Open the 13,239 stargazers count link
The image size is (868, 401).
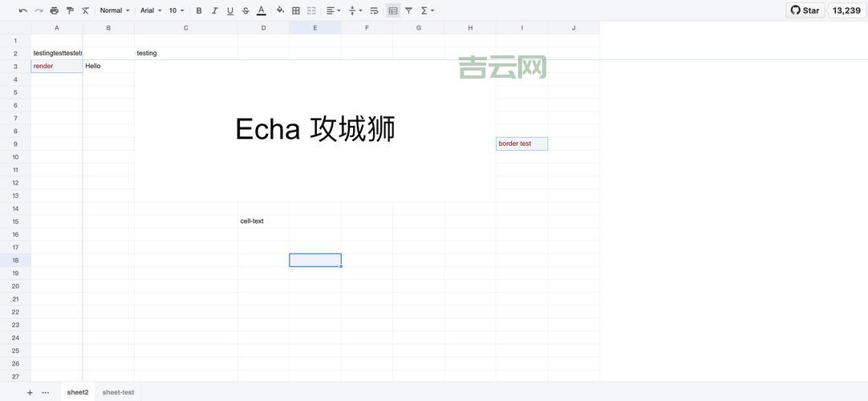[x=846, y=10]
